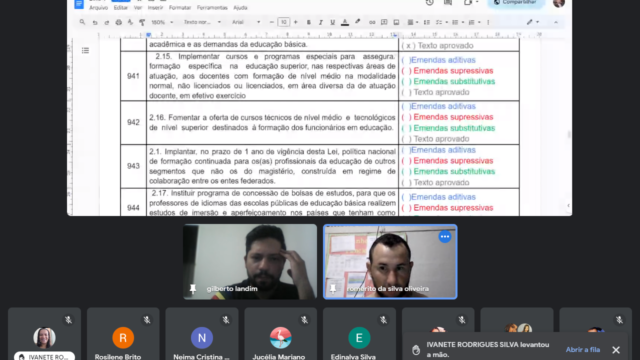Expand the text style dropdown
Image resolution: width=640 pixels, height=360 pixels.
pos(202,22)
